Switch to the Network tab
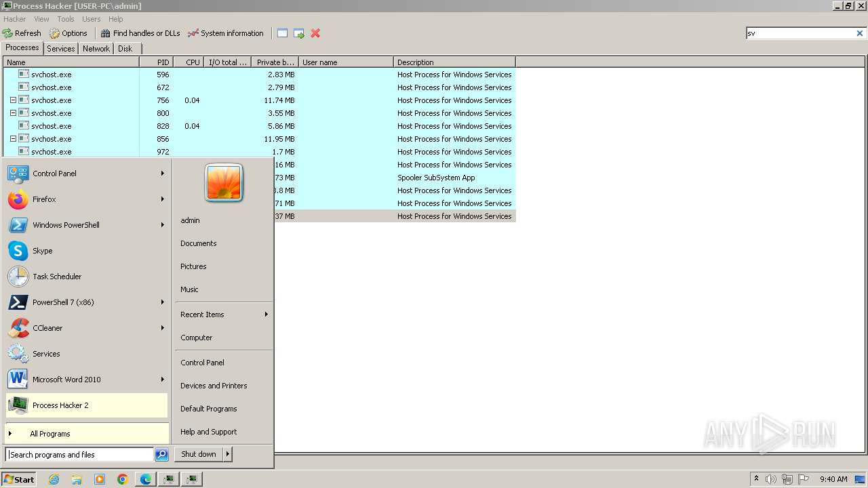 coord(96,49)
